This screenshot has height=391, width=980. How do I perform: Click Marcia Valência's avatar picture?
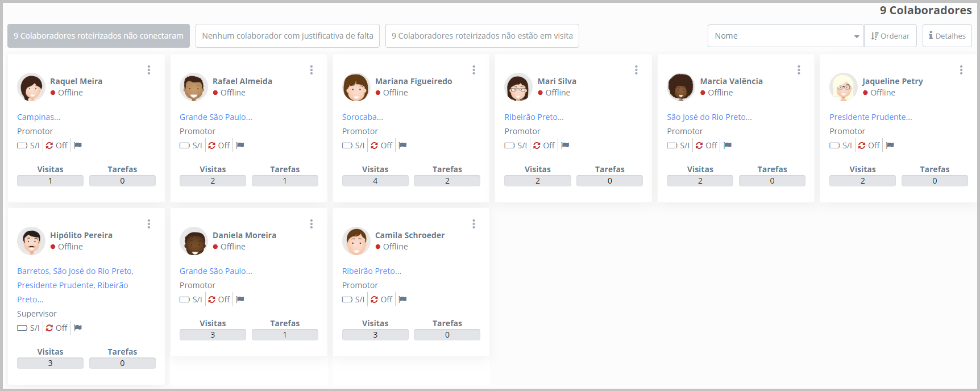[680, 88]
